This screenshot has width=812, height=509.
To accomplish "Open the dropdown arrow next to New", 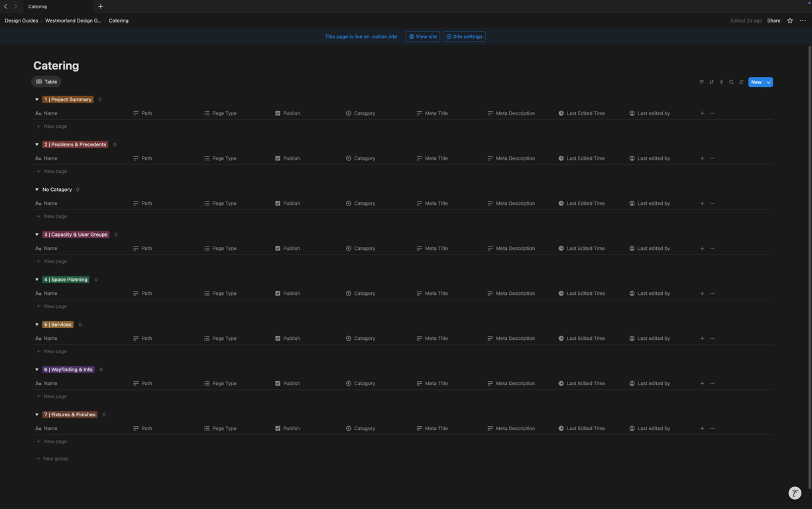I will coord(769,82).
